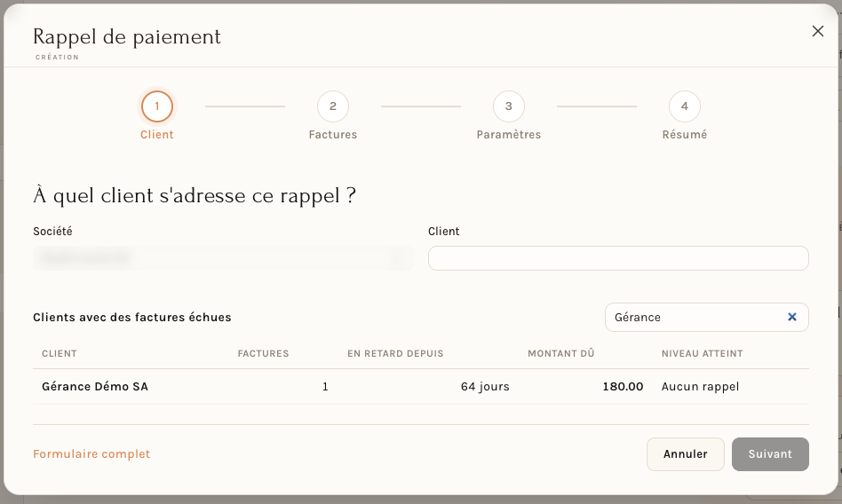842x504 pixels.
Task: Click the invoice count 1 cell
Action: 325,387
